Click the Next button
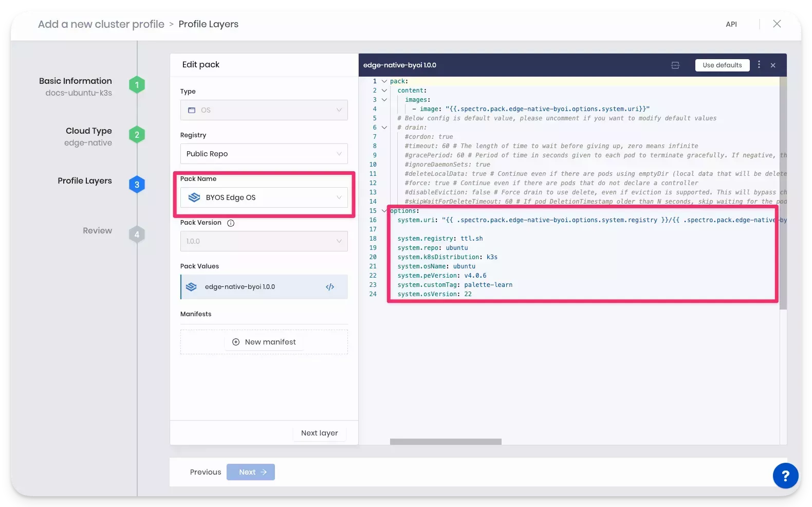Viewport: 812px width, 507px height. [251, 472]
